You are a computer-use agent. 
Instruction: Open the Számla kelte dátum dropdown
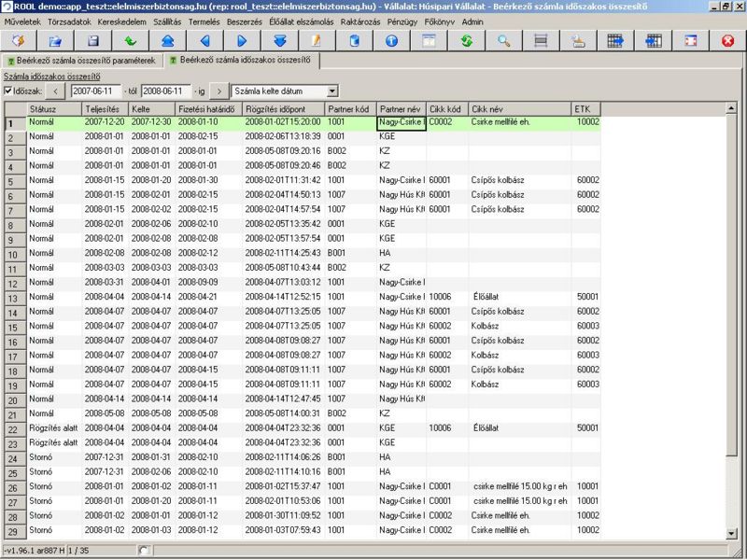point(332,91)
